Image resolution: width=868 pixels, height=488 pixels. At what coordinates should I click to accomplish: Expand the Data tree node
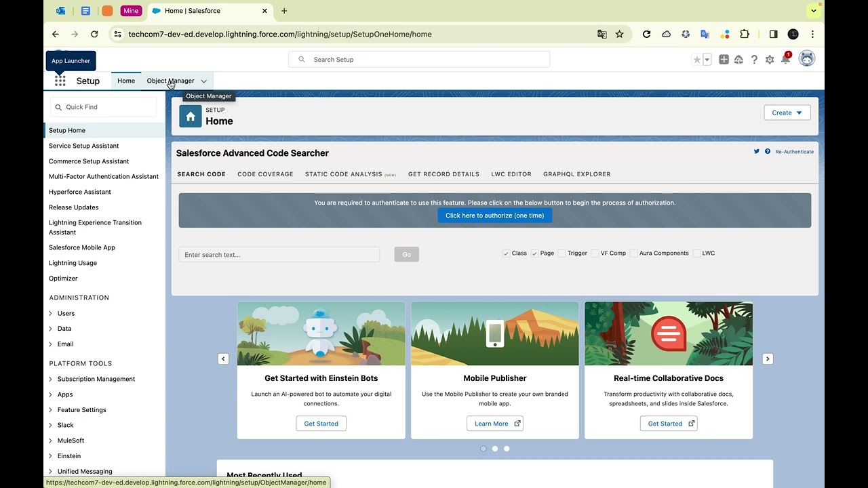51,329
